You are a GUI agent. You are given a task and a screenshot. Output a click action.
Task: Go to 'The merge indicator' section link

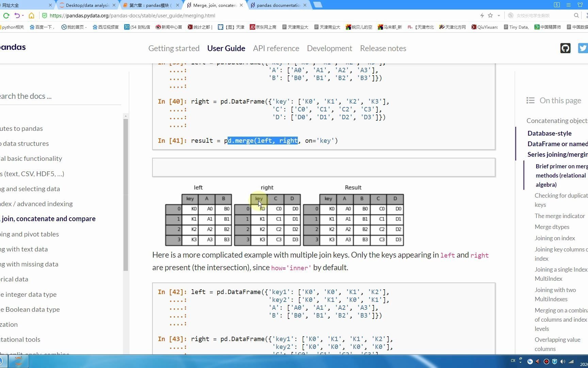point(560,216)
